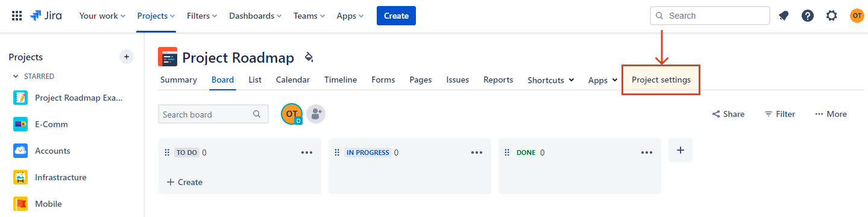This screenshot has height=217, width=868.
Task: Switch to the Reports tab
Action: [498, 80]
